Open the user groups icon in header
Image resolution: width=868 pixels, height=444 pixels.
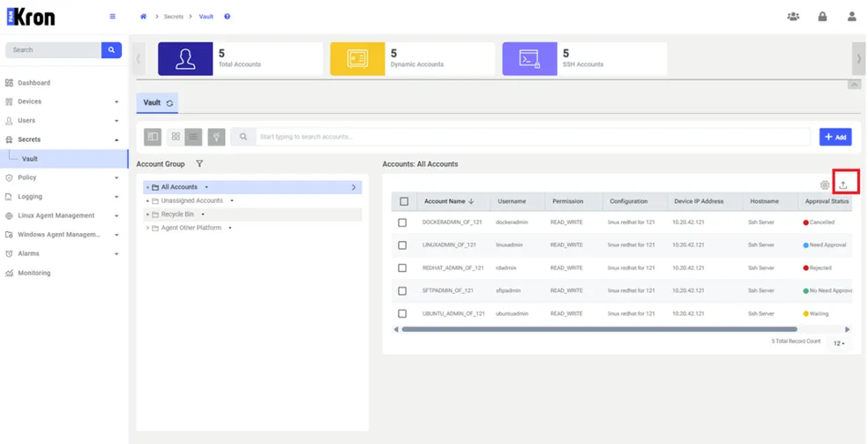click(793, 17)
